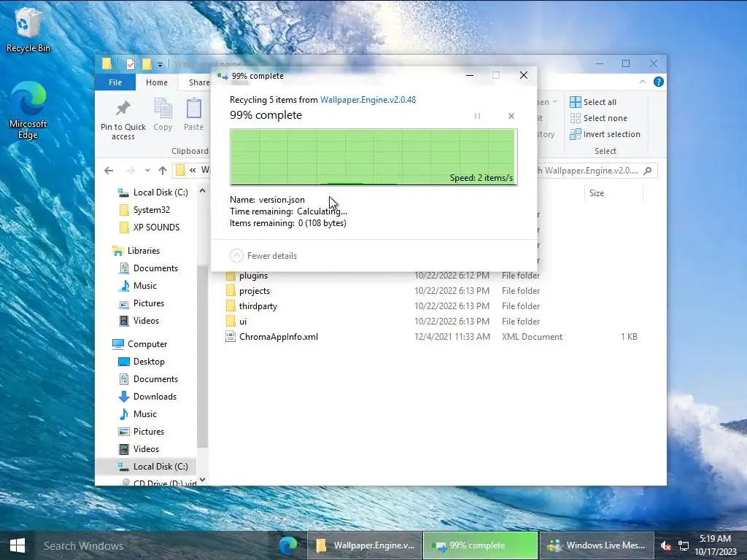
Task: Open the quick access toolbar customize dropdown
Action: (160, 64)
